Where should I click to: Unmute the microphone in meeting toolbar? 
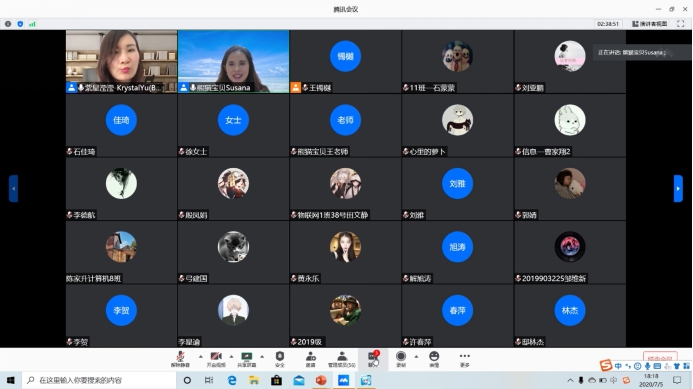[x=180, y=359]
